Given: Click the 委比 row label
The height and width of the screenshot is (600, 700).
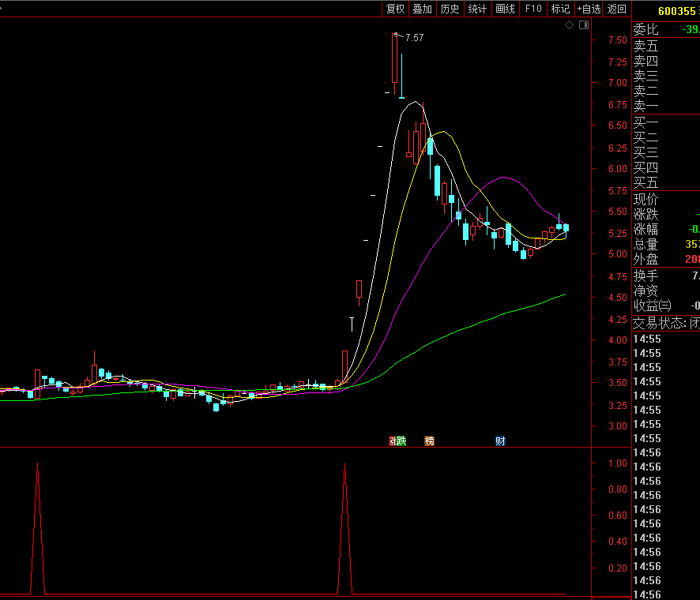Looking at the screenshot, I should [x=645, y=29].
